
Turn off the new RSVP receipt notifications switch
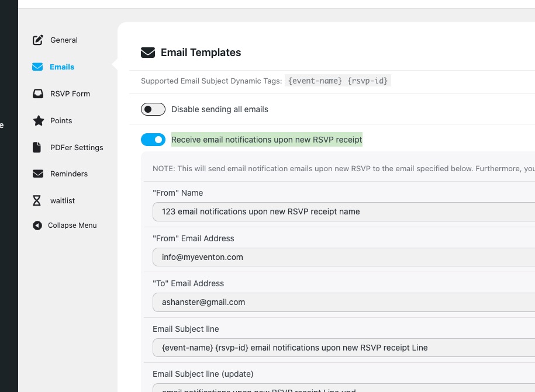tap(153, 140)
